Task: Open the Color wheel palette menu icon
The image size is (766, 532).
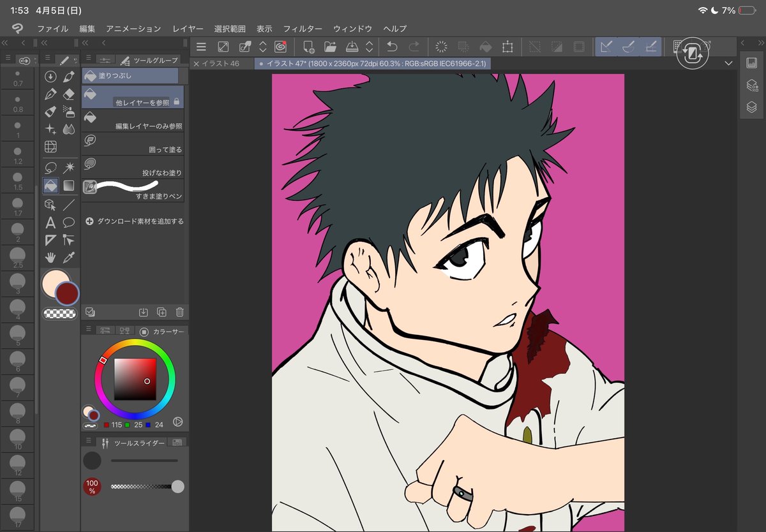Action: pos(89,330)
